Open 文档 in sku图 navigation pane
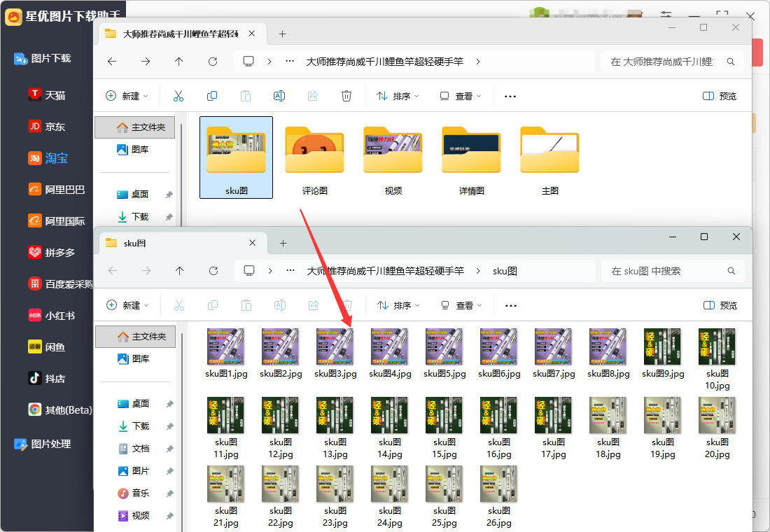The width and height of the screenshot is (770, 532). 134,448
